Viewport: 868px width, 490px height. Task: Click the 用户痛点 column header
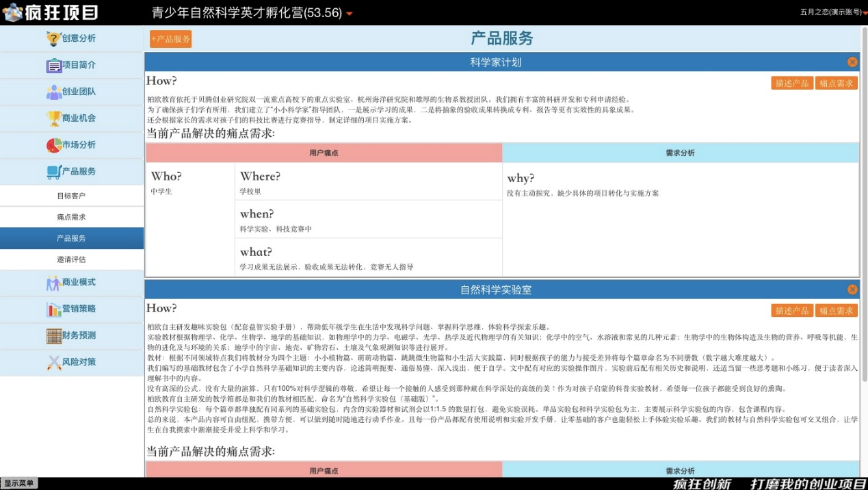[x=324, y=153]
